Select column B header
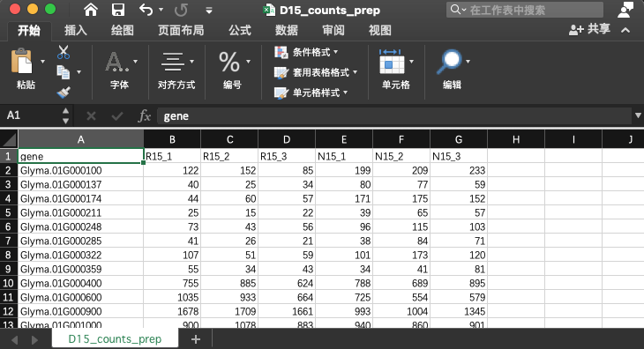The height and width of the screenshot is (349, 644). (x=172, y=139)
